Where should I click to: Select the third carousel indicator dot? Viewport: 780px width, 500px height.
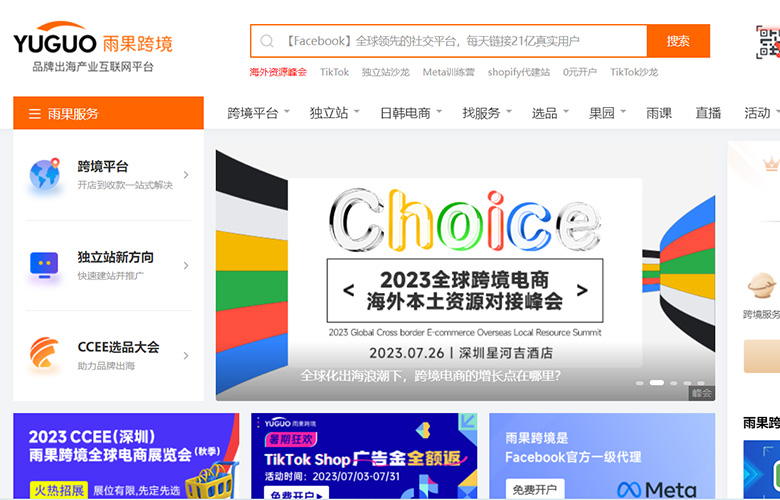pos(674,383)
